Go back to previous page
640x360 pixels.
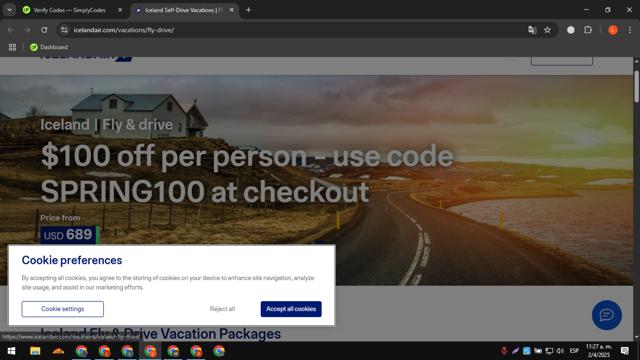(x=11, y=30)
